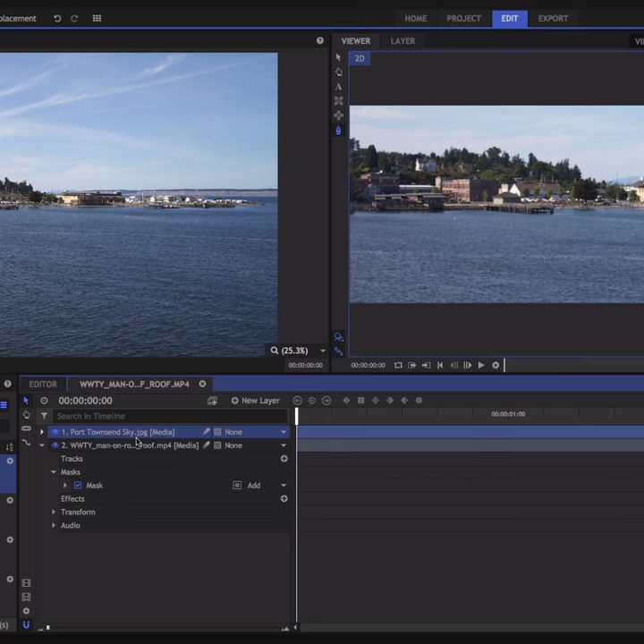
Task: Click the loop playback icon
Action: [x=398, y=365]
